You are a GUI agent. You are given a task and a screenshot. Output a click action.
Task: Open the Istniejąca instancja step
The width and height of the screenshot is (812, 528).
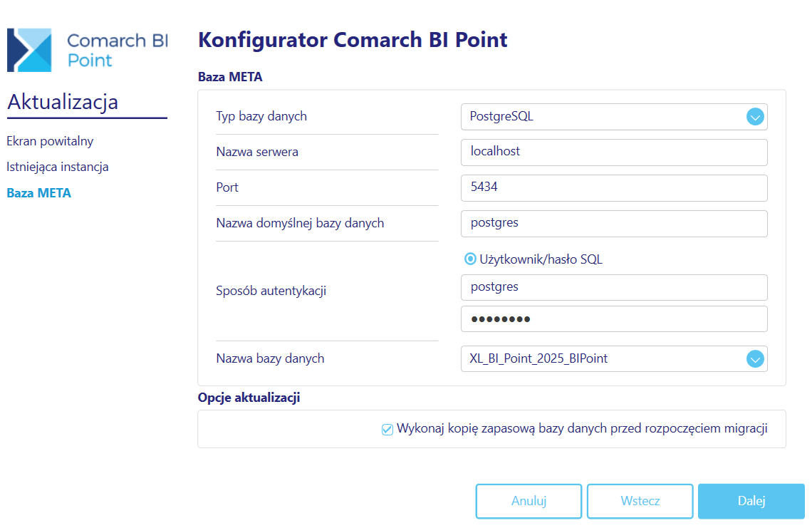point(58,167)
